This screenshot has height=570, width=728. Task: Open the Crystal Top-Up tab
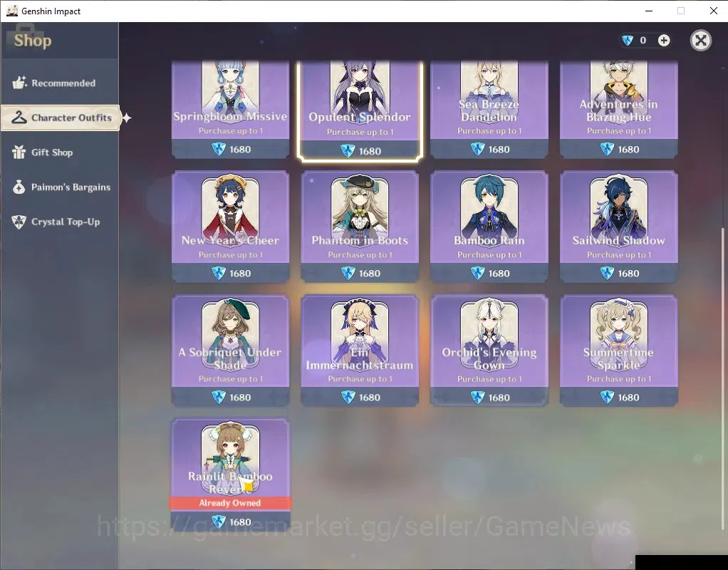tap(59, 222)
